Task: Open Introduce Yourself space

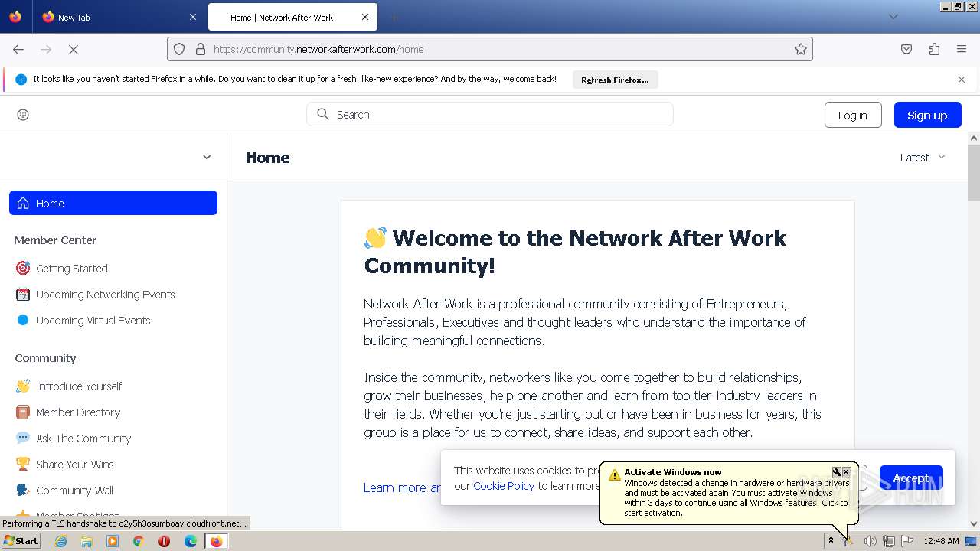Action: pos(79,386)
